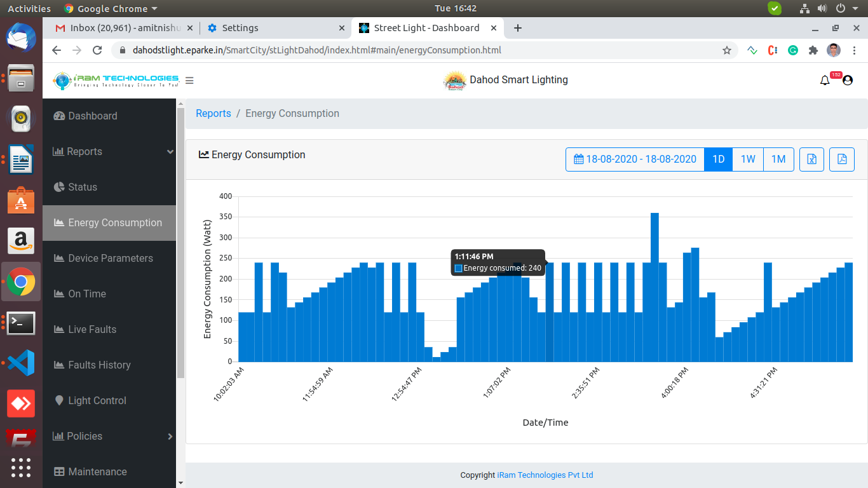Expand the Reports sidebar menu
868x488 pixels.
(x=109, y=151)
